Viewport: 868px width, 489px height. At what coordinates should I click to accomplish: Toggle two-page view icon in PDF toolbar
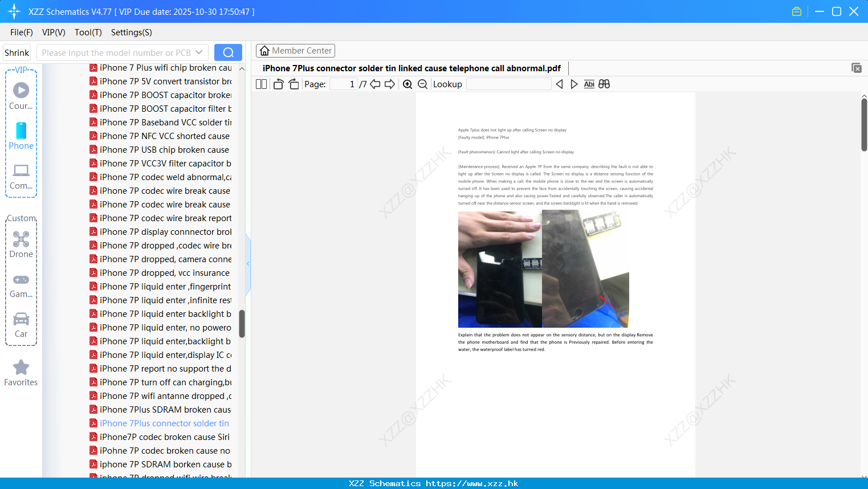261,84
